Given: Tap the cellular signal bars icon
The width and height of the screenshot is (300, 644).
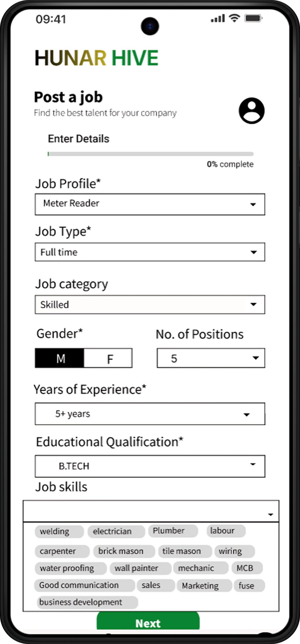Looking at the screenshot, I should point(218,19).
